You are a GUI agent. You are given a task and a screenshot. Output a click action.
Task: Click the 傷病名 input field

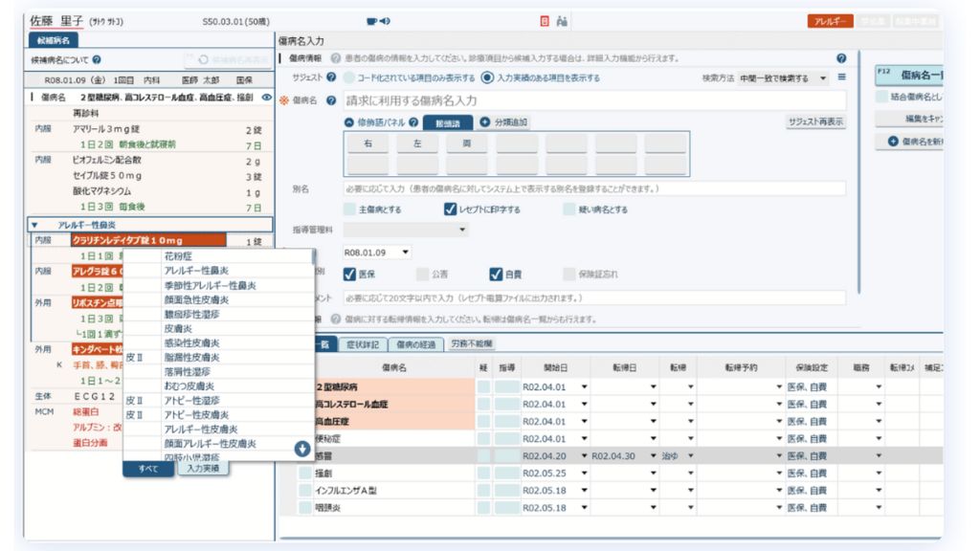tap(593, 100)
